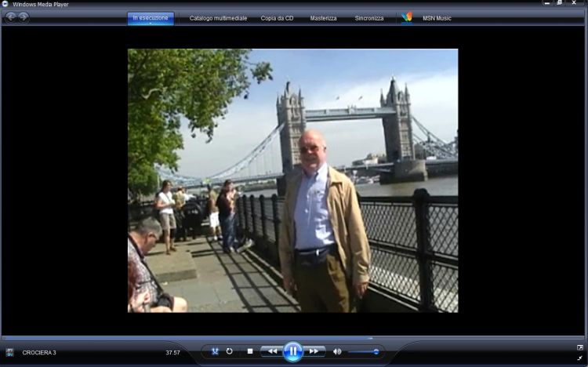Open the Copia da CD tab
The image size is (588, 367).
[x=278, y=18]
